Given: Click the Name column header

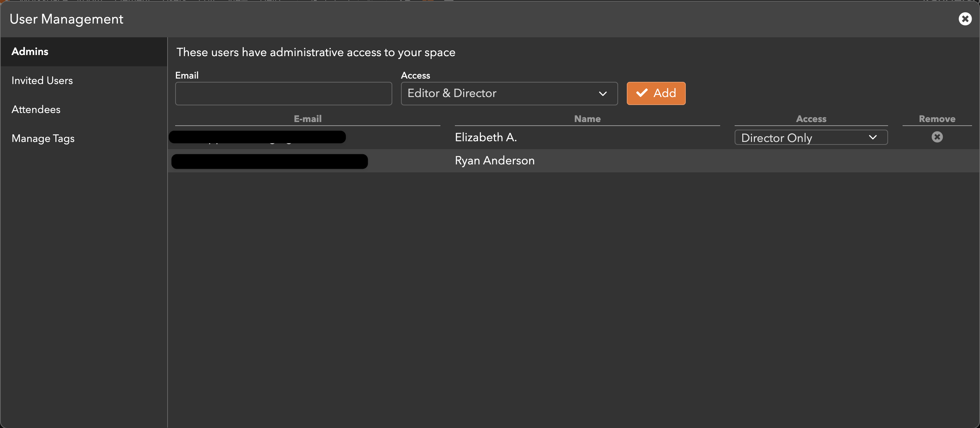Looking at the screenshot, I should click(x=587, y=119).
